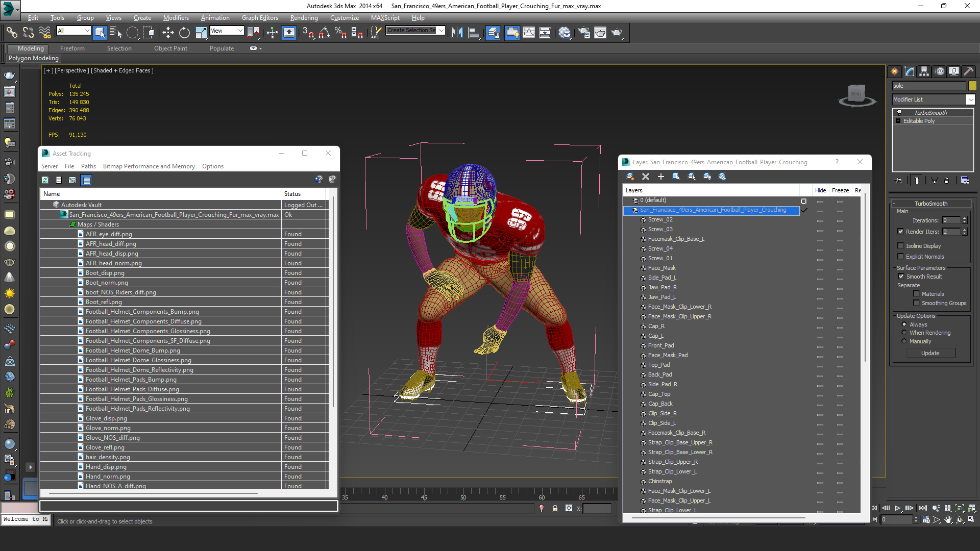Open Render Setup teapot icon
Screen dimensions: 980x551
click(x=584, y=33)
